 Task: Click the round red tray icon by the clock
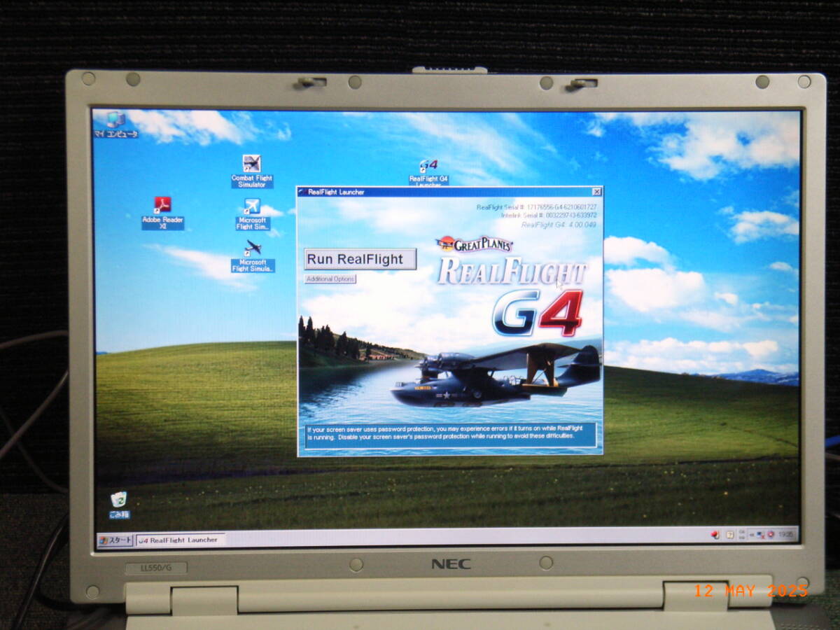(x=771, y=534)
